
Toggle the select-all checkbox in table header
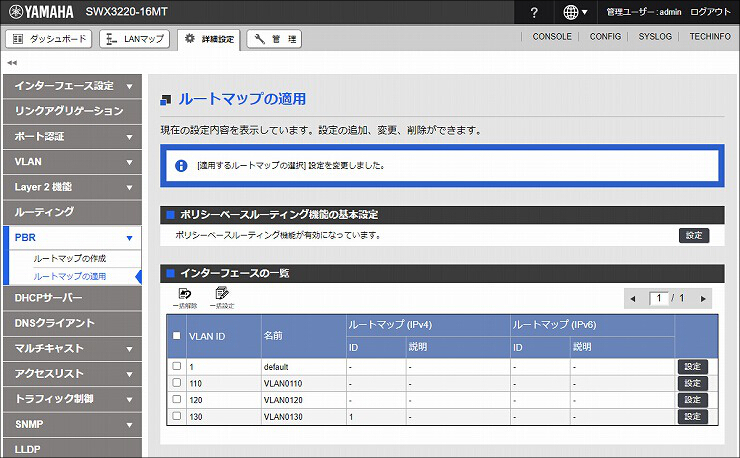pos(177,336)
